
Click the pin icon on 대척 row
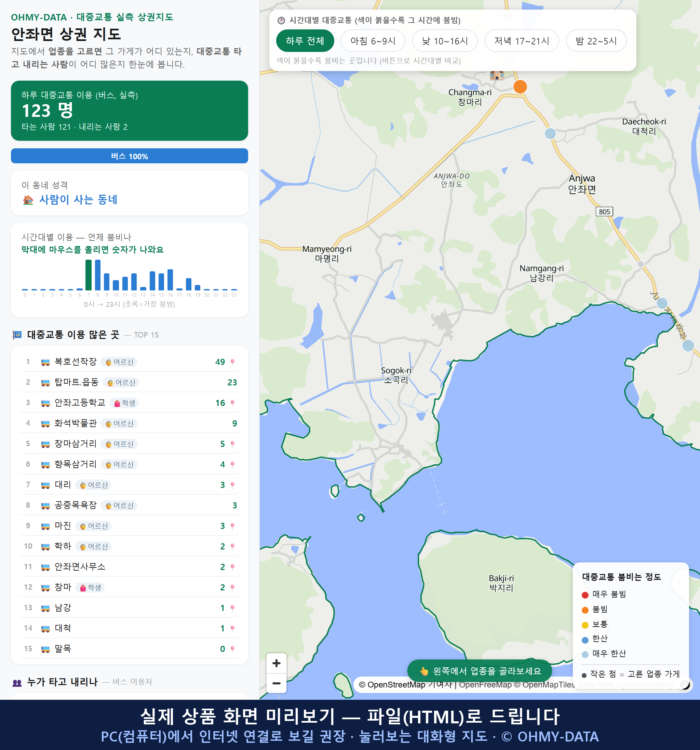[232, 628]
